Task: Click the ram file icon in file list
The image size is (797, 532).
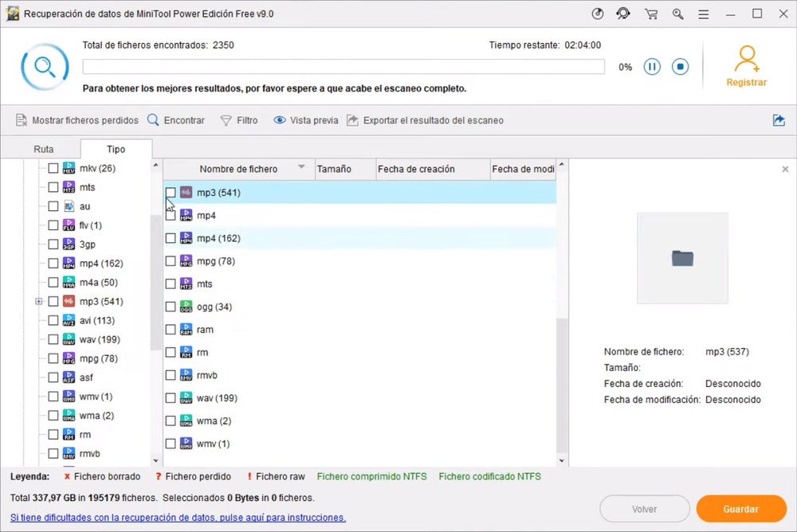Action: click(186, 330)
